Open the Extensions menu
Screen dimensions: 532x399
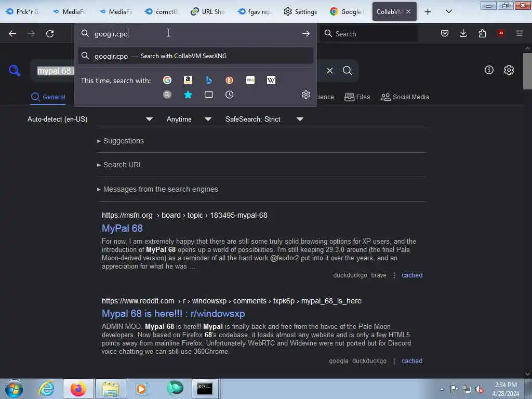click(x=482, y=33)
